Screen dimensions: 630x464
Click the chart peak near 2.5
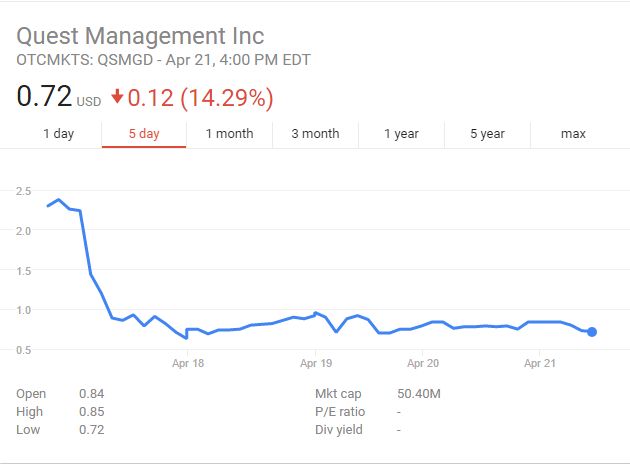coord(59,200)
